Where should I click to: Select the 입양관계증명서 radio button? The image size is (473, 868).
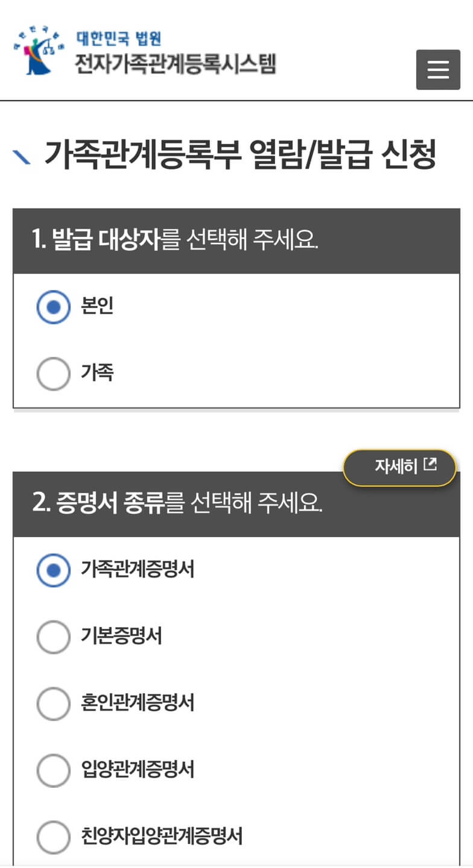tap(53, 770)
